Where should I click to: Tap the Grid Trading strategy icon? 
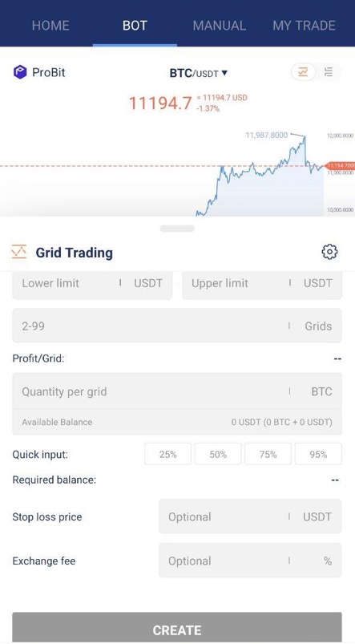[x=19, y=252]
